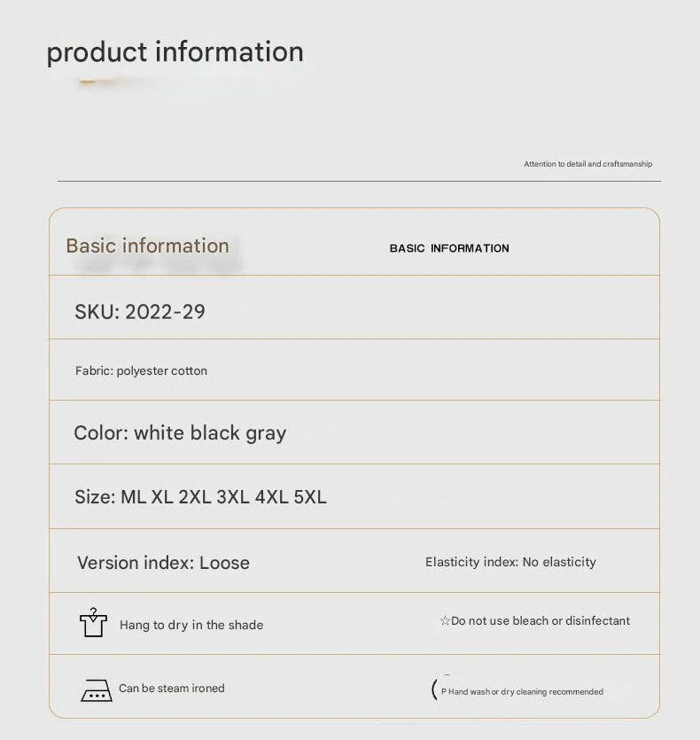Click 'Elasticity index: No elasticity' text
This screenshot has height=740, width=700.
510,562
